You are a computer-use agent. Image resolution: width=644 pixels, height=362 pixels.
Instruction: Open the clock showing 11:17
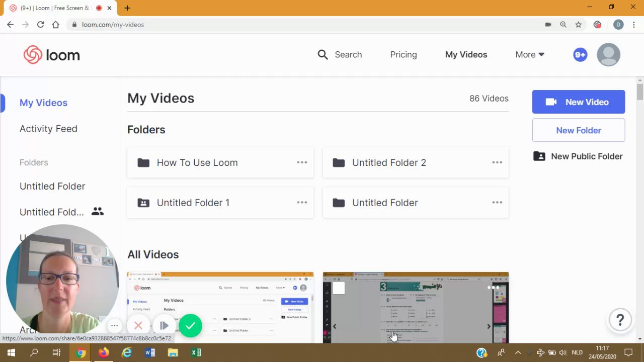click(x=602, y=352)
